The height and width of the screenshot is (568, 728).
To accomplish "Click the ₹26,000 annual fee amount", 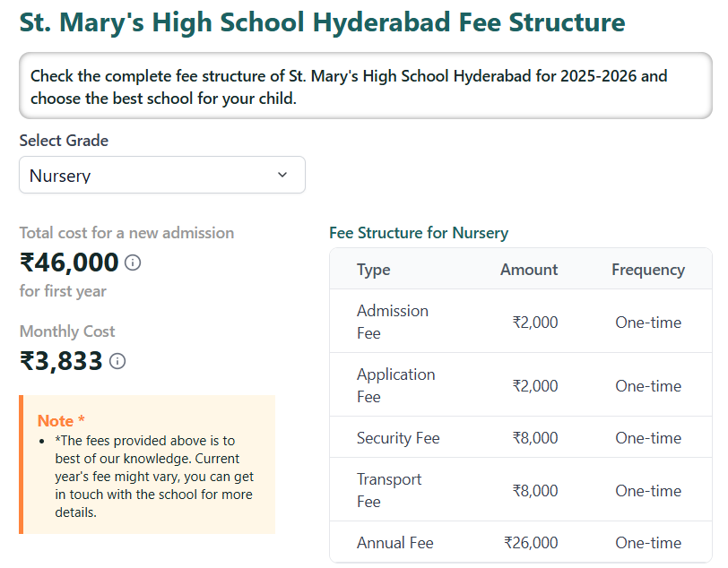I will pos(531,543).
